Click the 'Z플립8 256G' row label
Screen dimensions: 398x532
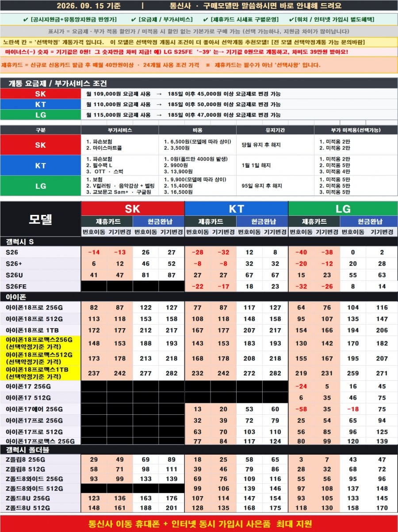coord(41,460)
